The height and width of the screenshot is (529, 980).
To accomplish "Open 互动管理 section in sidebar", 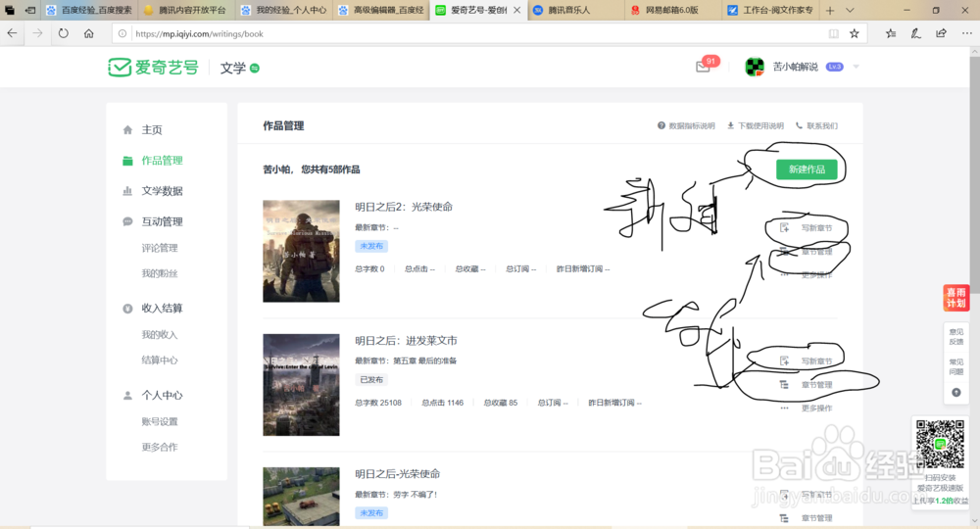I will click(x=162, y=221).
